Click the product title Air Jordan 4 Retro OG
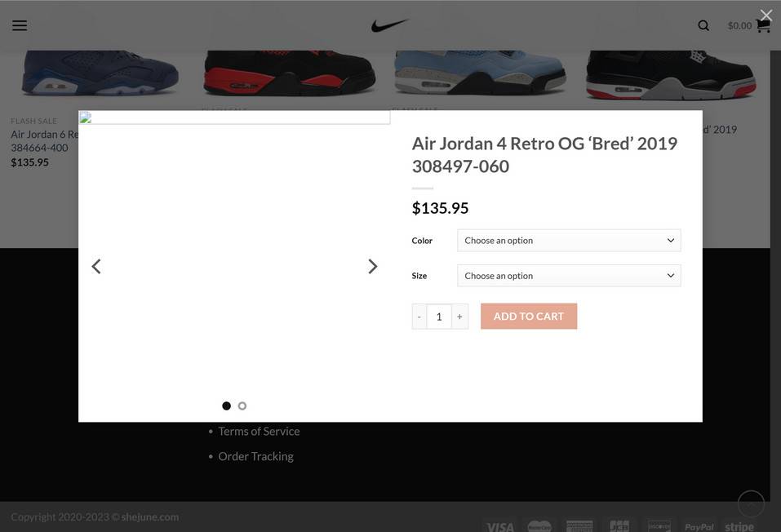781x532 pixels. 544,155
